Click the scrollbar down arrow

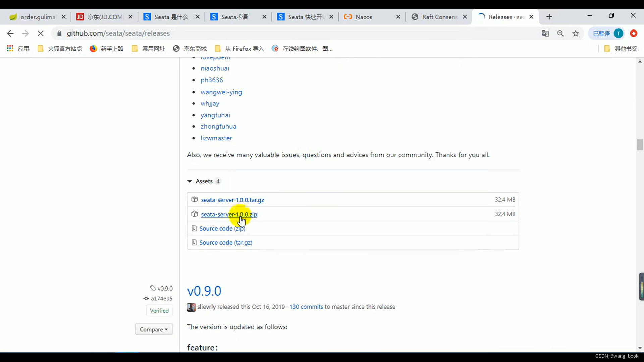coord(640,348)
